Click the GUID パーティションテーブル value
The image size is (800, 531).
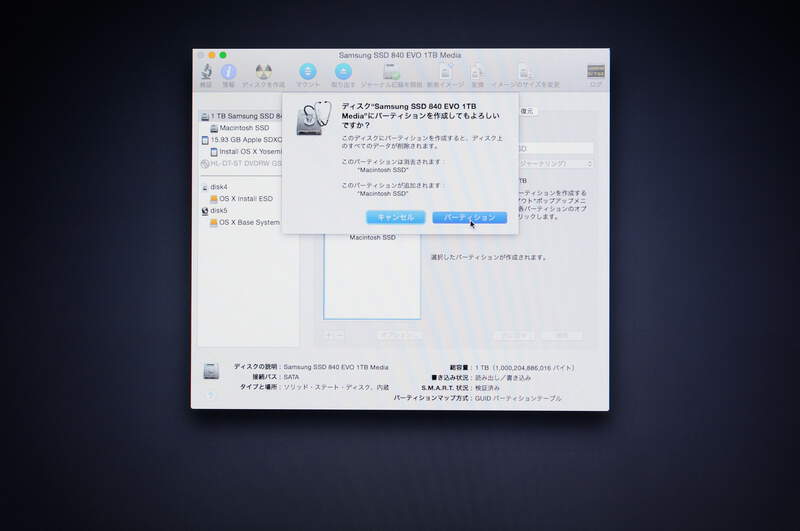pyautogui.click(x=518, y=398)
